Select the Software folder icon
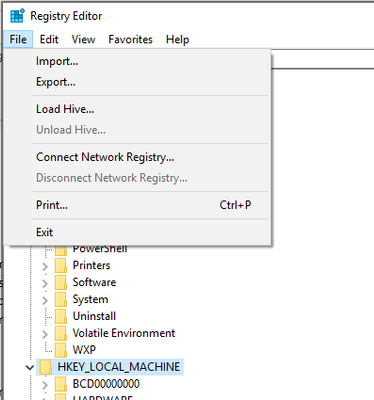The width and height of the screenshot is (374, 400). click(x=61, y=282)
